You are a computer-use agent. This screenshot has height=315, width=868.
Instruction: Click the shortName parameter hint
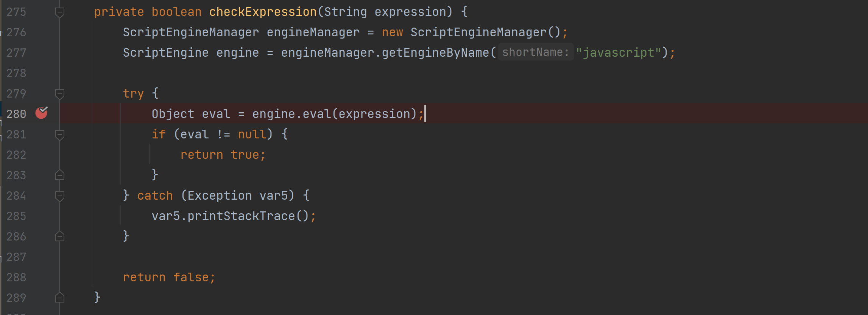click(535, 52)
